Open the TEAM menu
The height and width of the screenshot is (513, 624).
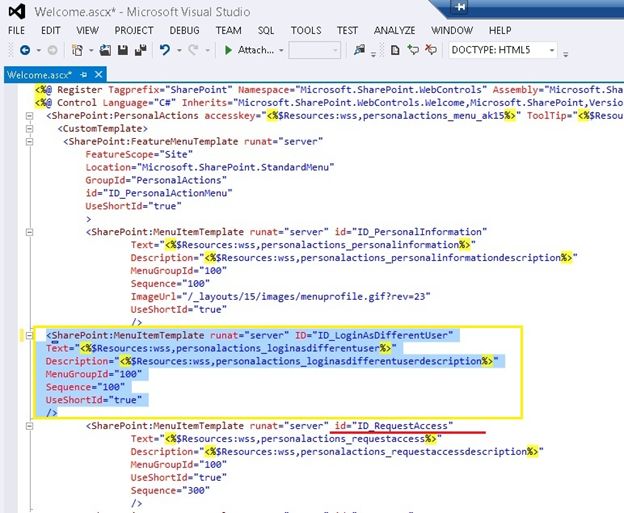coord(228,31)
